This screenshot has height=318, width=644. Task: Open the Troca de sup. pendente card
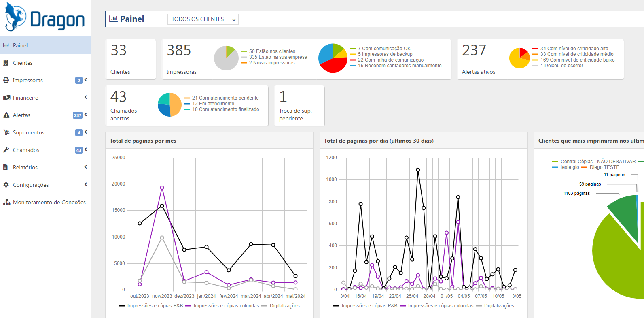[299, 106]
